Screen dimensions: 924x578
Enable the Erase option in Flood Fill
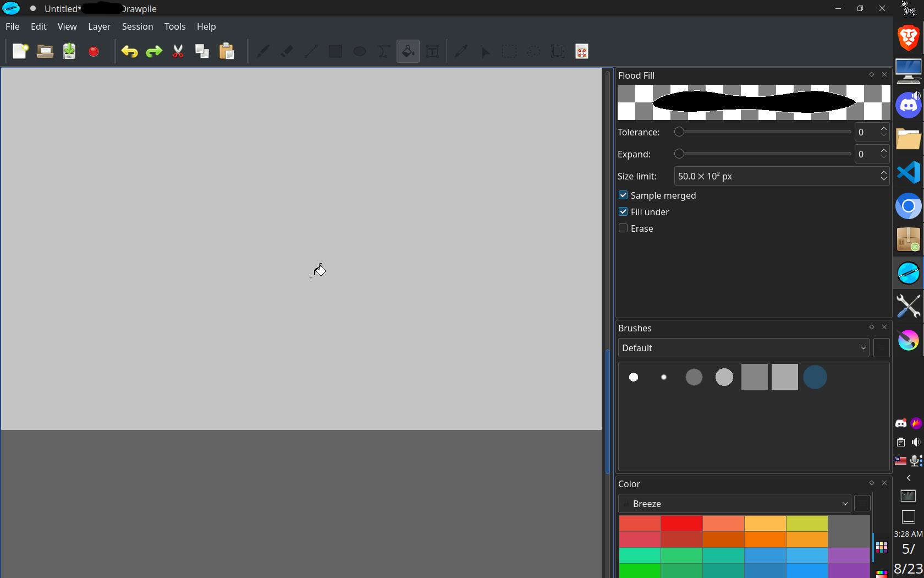pos(623,228)
